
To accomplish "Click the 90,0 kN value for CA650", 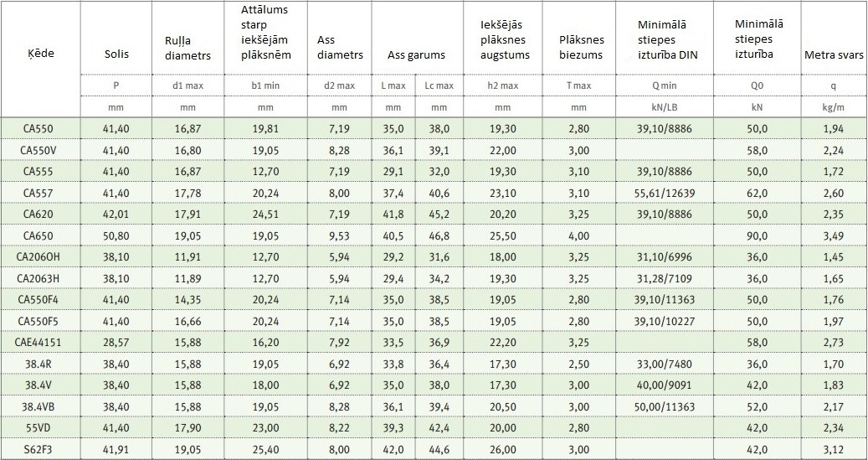I will point(757,235).
